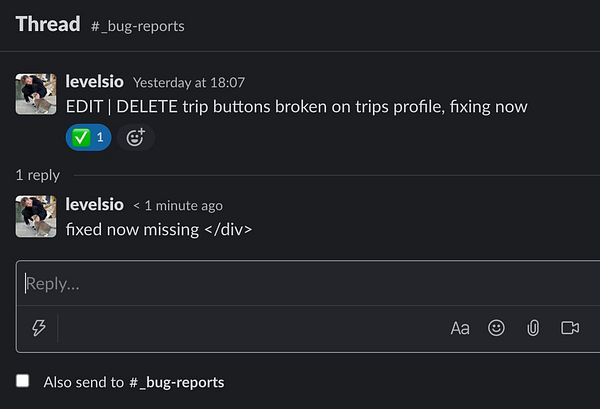Open the emoji picker smiley icon
Image resolution: width=600 pixels, height=409 pixels.
coord(496,328)
